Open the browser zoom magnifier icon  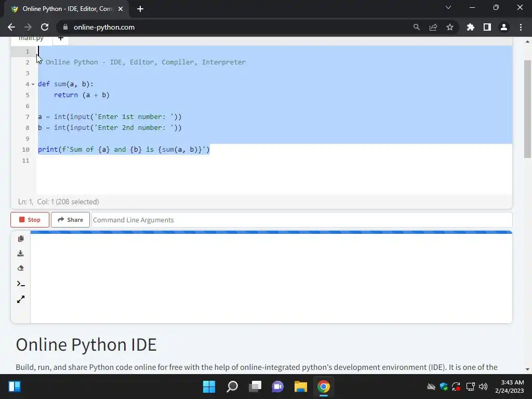[416, 27]
